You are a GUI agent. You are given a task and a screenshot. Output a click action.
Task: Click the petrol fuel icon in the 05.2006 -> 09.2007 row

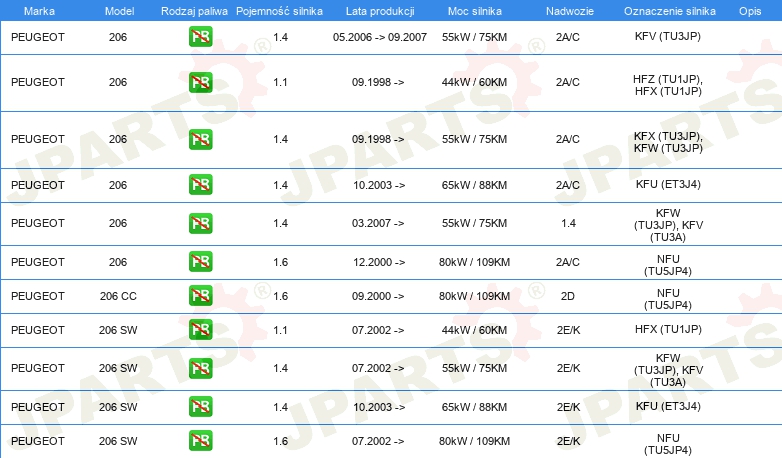tap(200, 37)
